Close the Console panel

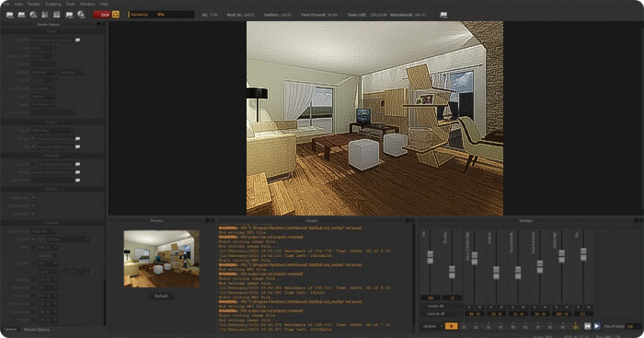tap(412, 221)
